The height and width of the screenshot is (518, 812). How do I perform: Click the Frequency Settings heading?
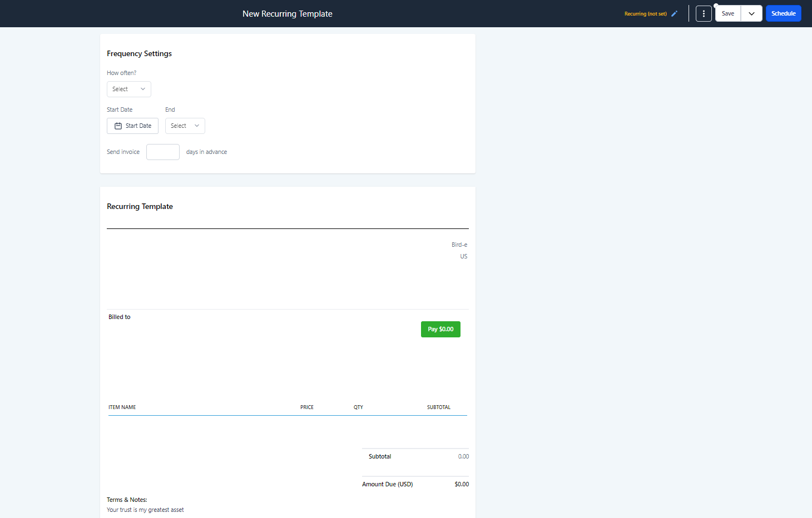pyautogui.click(x=139, y=53)
